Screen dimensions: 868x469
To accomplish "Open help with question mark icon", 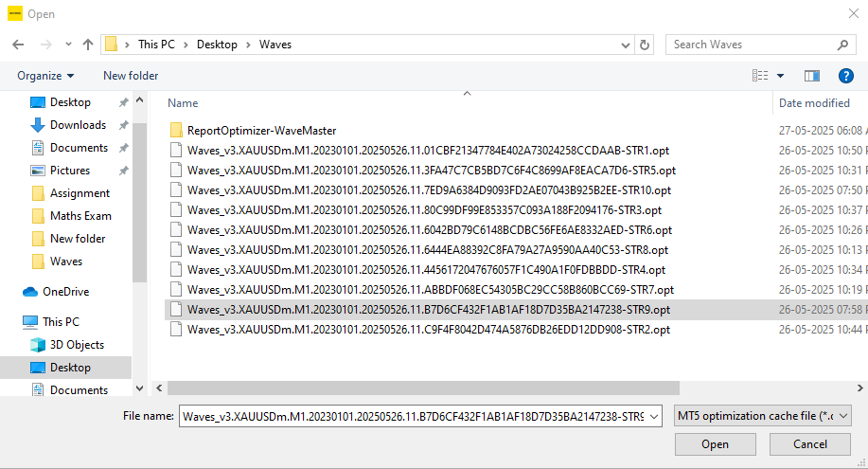I will (x=846, y=76).
